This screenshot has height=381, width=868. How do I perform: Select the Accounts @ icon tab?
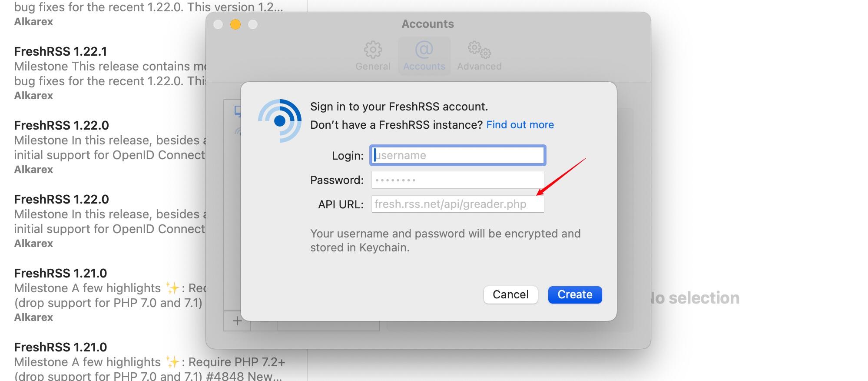click(424, 50)
